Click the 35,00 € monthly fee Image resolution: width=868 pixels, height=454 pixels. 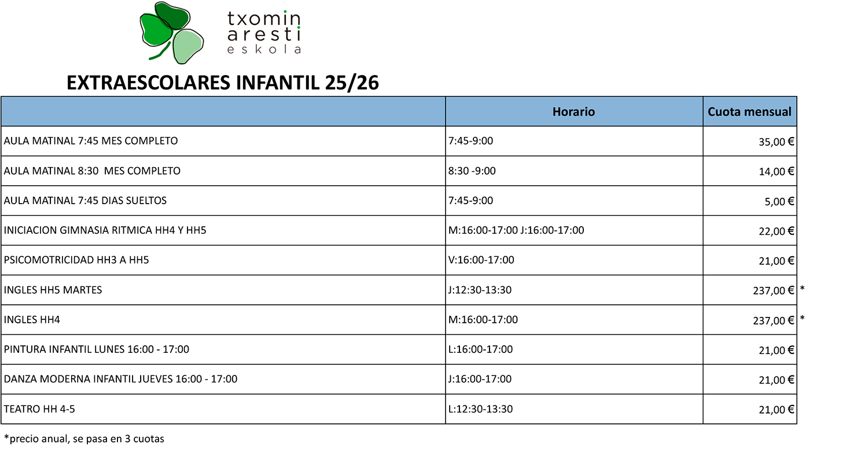click(776, 142)
